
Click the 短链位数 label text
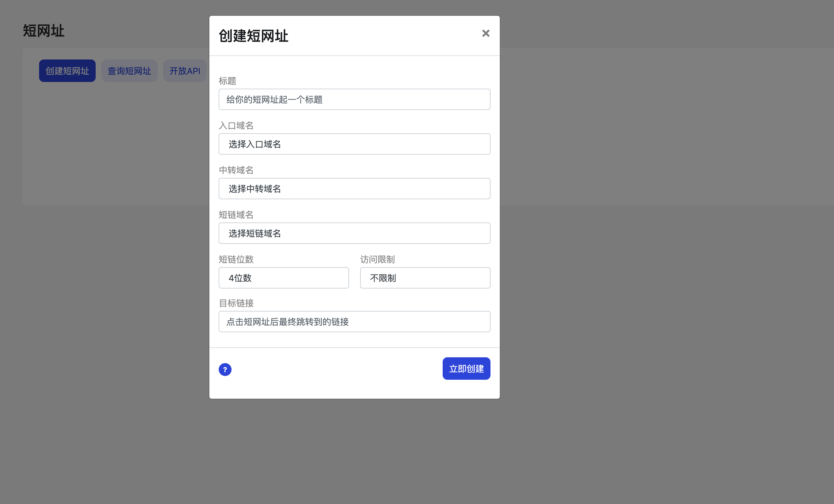[236, 259]
